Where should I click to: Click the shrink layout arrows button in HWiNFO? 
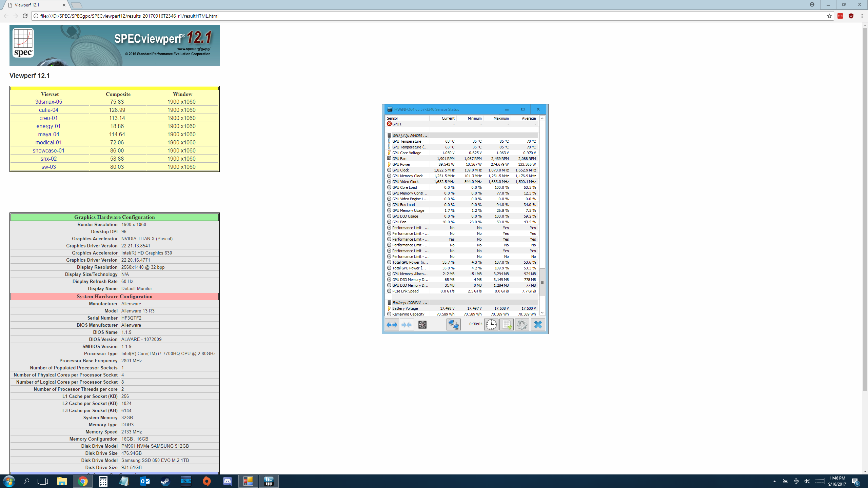click(x=407, y=325)
